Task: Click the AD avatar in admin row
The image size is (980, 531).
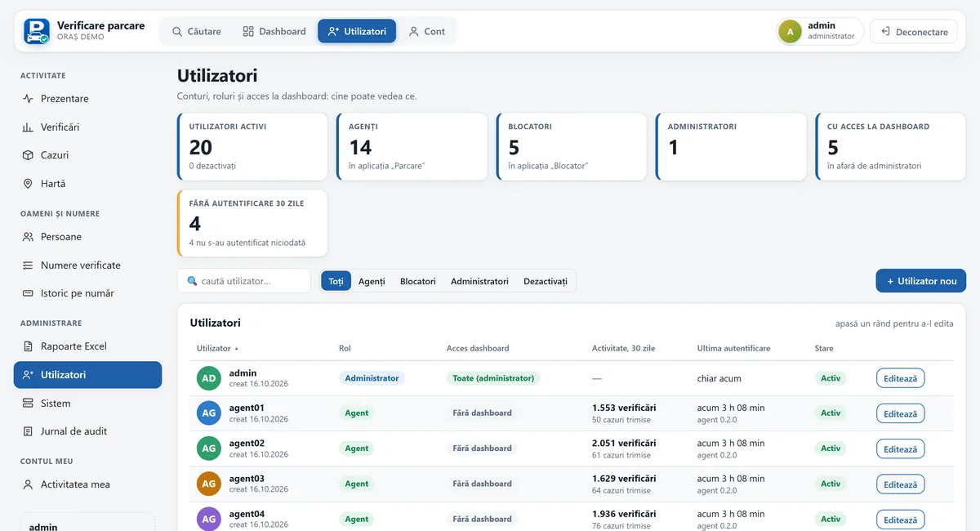Action: click(209, 378)
